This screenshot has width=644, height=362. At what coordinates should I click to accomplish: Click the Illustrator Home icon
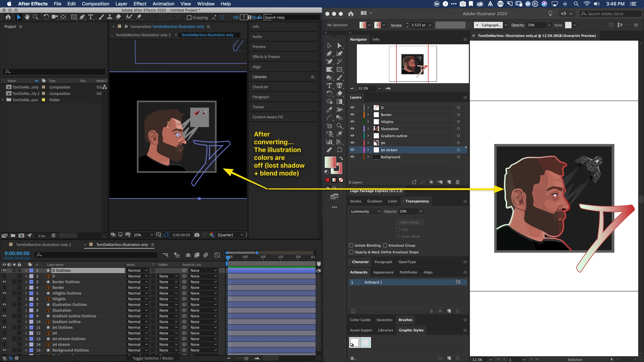click(x=351, y=14)
